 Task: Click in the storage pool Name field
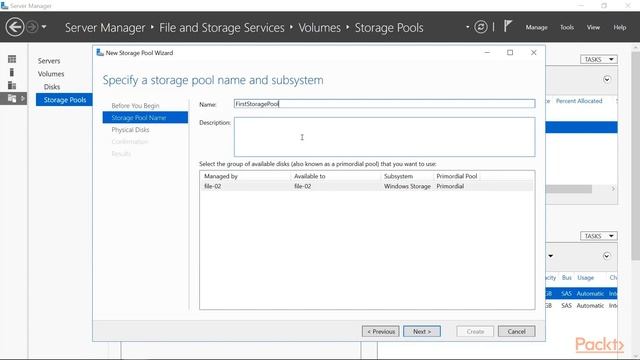(384, 104)
